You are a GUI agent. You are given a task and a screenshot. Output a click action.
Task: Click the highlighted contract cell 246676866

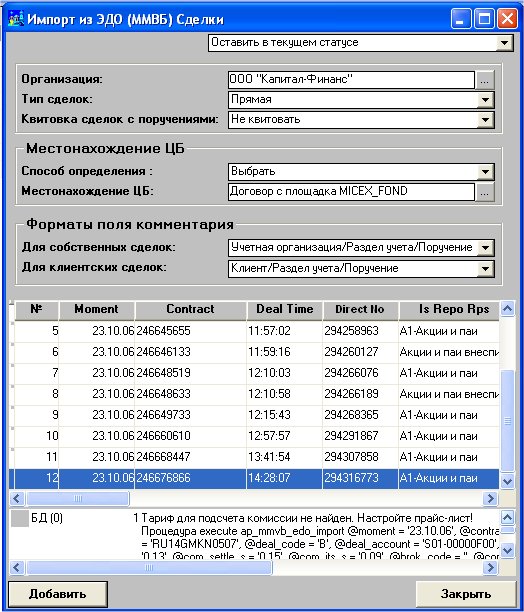(190, 479)
